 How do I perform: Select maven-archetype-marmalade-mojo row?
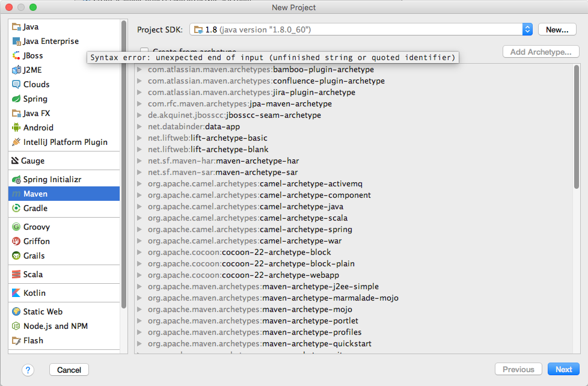354,298
